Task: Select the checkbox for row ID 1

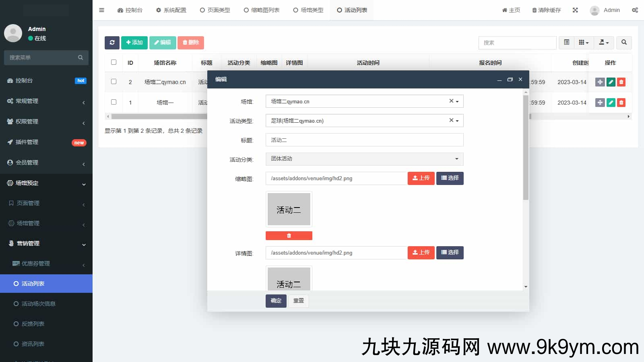Action: click(x=114, y=102)
